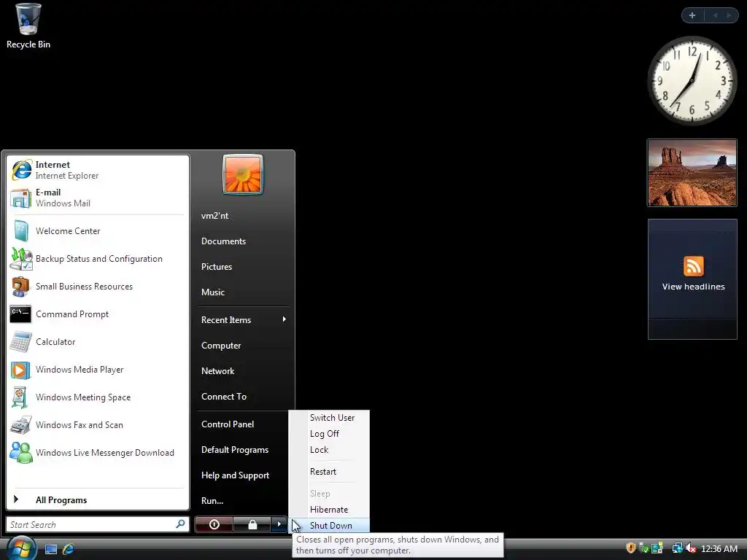Open Default Programs

[x=242, y=449]
